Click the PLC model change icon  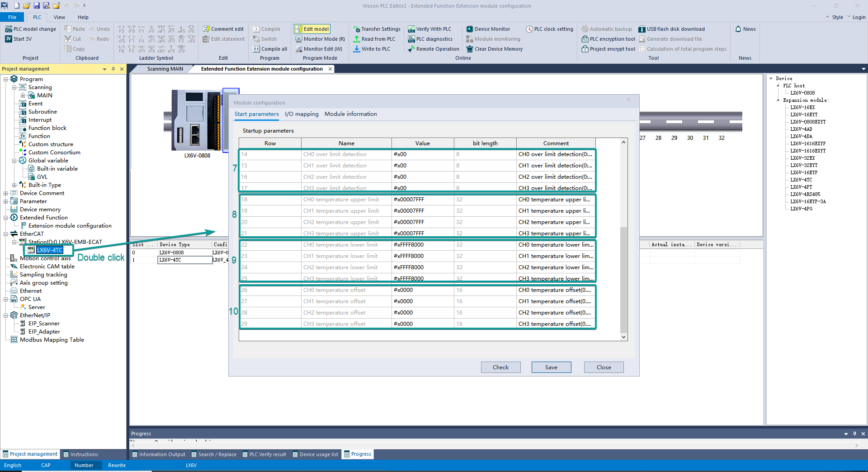pyautogui.click(x=8, y=29)
